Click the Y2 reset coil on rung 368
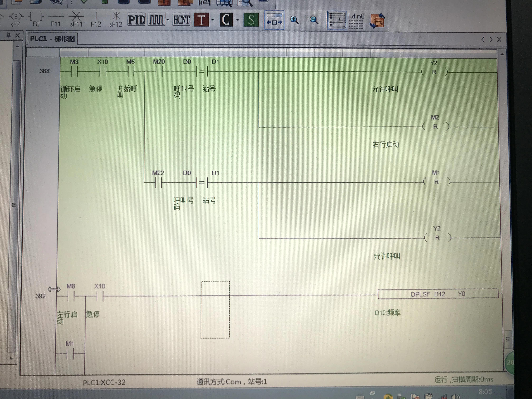This screenshot has width=532, height=399. (x=434, y=72)
